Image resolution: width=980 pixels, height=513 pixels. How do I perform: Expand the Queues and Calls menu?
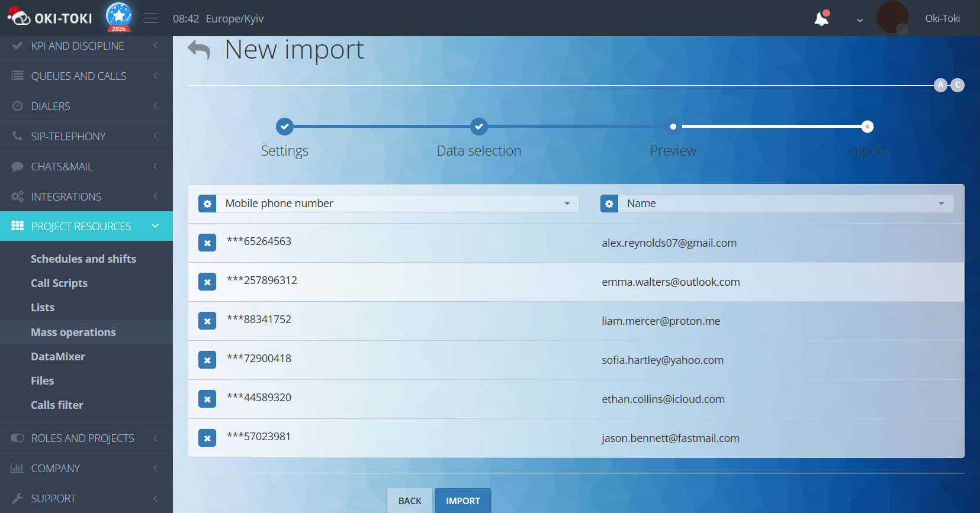(x=79, y=76)
